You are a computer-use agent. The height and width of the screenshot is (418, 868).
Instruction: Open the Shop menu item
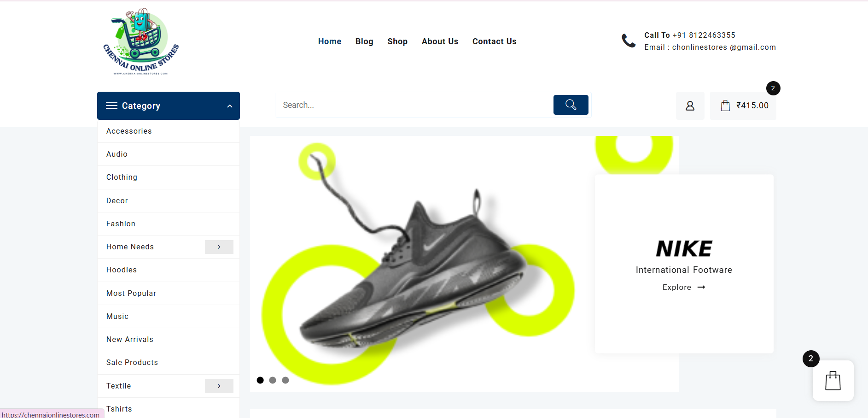(x=397, y=41)
